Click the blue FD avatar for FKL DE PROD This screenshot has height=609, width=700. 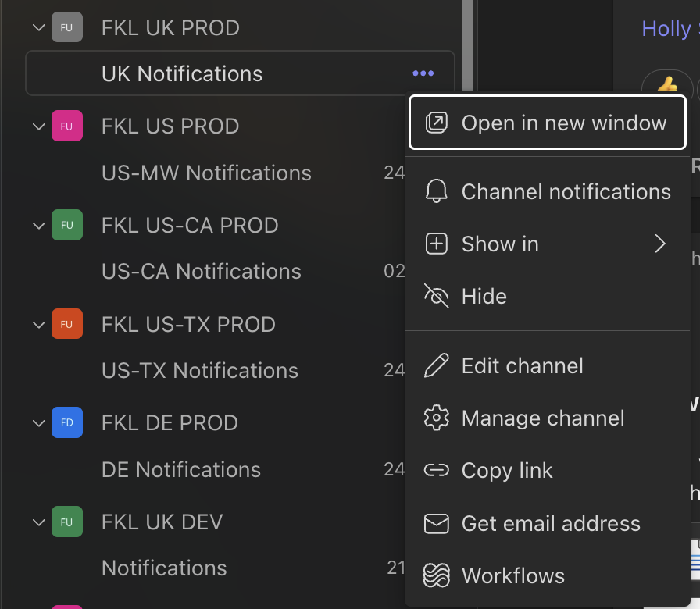(67, 422)
